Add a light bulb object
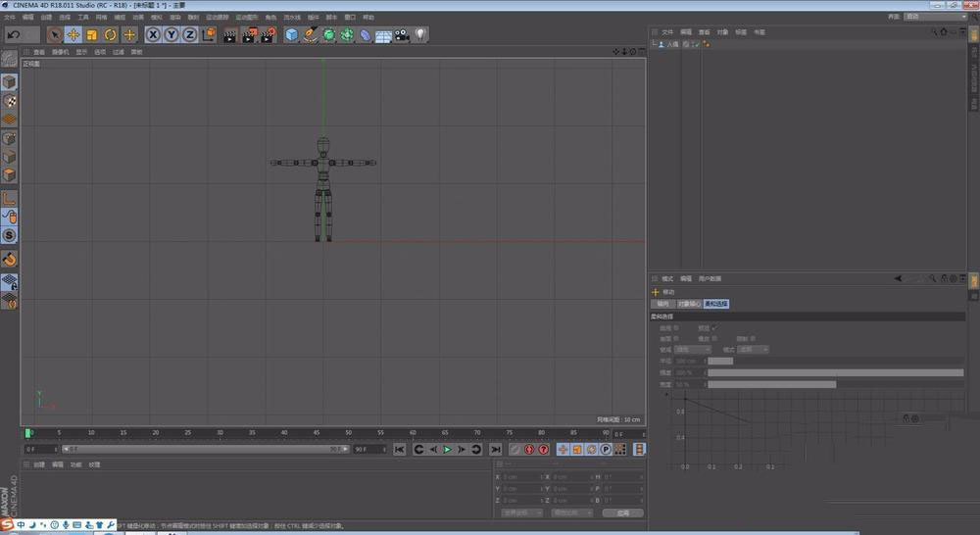This screenshot has width=980, height=535. 420,35
